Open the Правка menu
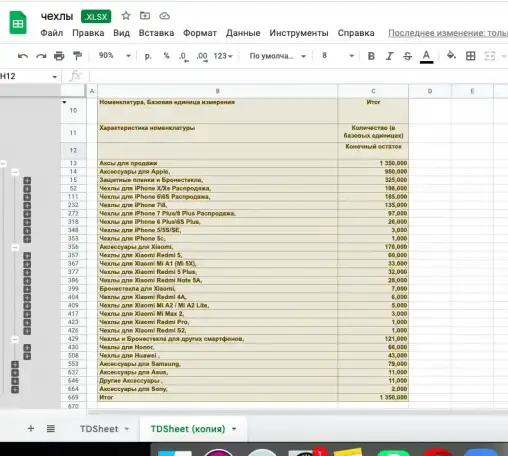This screenshot has width=508, height=456. (x=88, y=33)
